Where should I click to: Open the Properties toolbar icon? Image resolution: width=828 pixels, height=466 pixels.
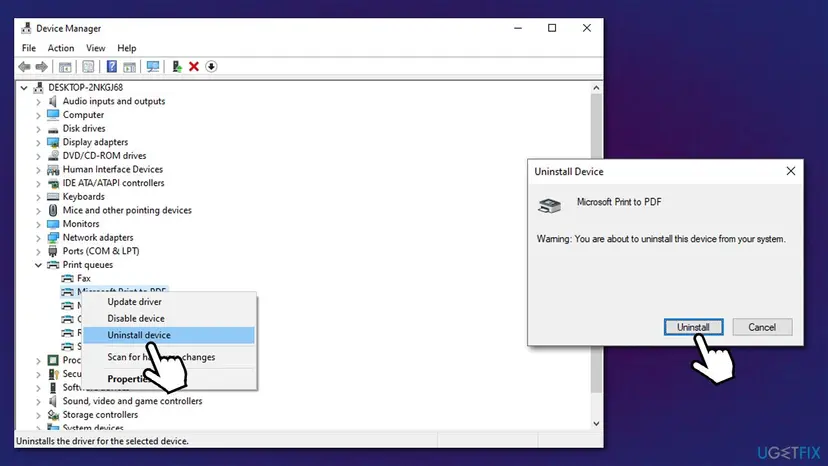click(x=88, y=67)
